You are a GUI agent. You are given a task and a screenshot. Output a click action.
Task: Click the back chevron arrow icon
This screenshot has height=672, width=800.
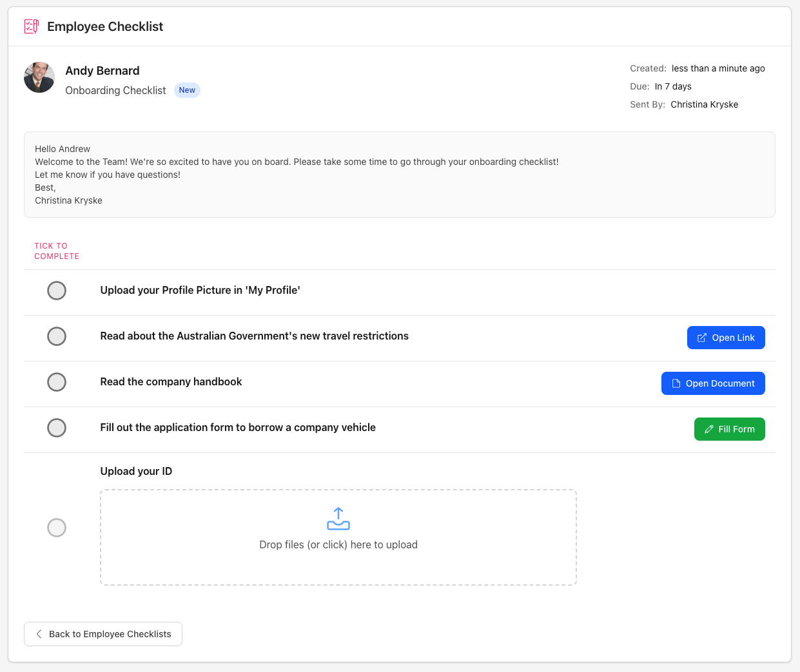point(39,634)
